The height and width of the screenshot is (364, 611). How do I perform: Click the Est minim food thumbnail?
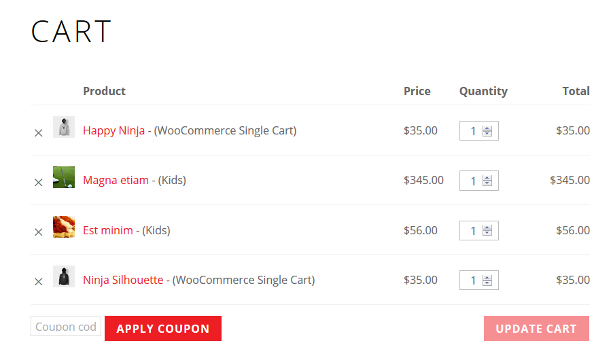pos(64,227)
